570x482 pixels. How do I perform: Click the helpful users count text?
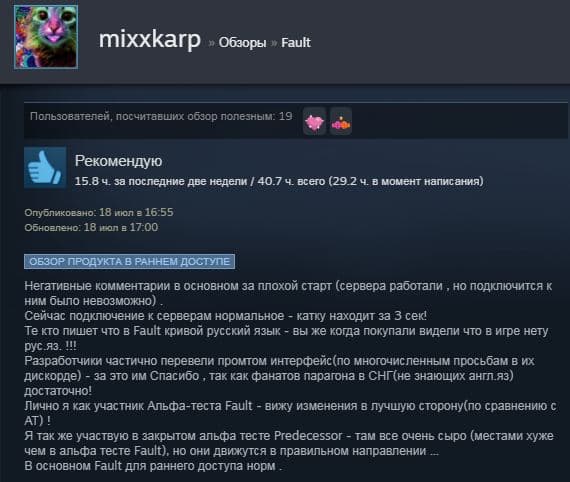(x=161, y=116)
